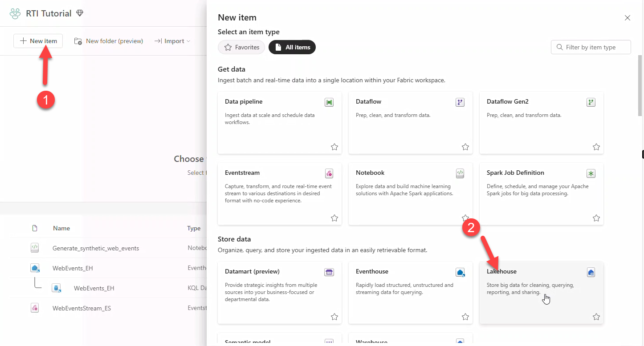Click the Datamart (preview) icon
Screen dimensions: 644x346
point(329,272)
